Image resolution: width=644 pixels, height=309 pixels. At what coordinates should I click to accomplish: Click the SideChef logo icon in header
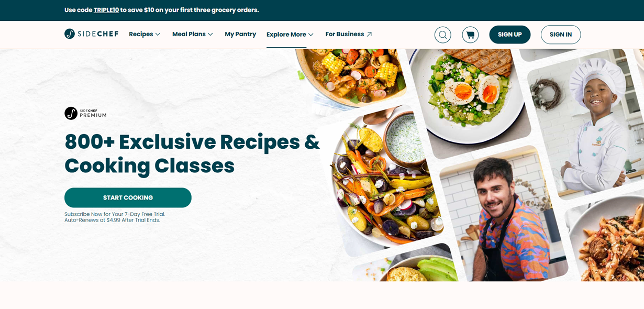[70, 34]
